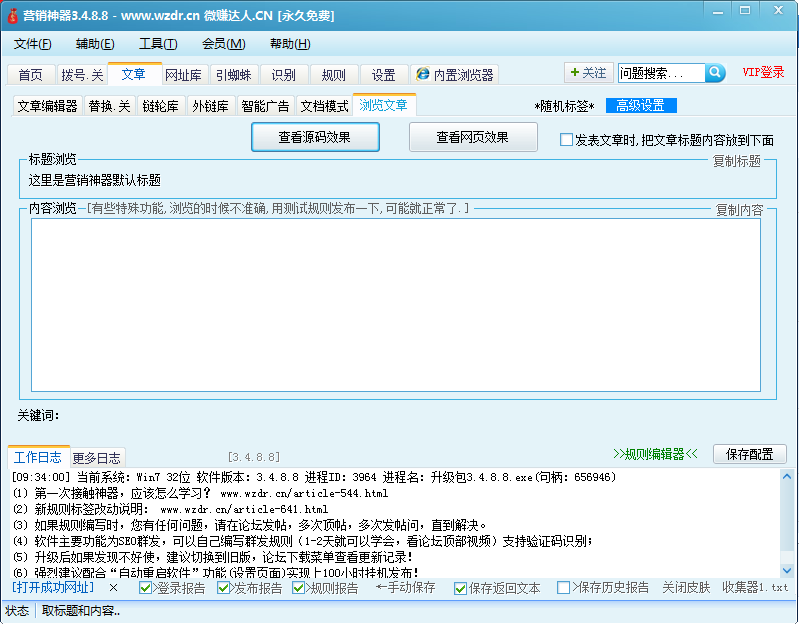Click the red app logo in title bar

[x=11, y=16]
